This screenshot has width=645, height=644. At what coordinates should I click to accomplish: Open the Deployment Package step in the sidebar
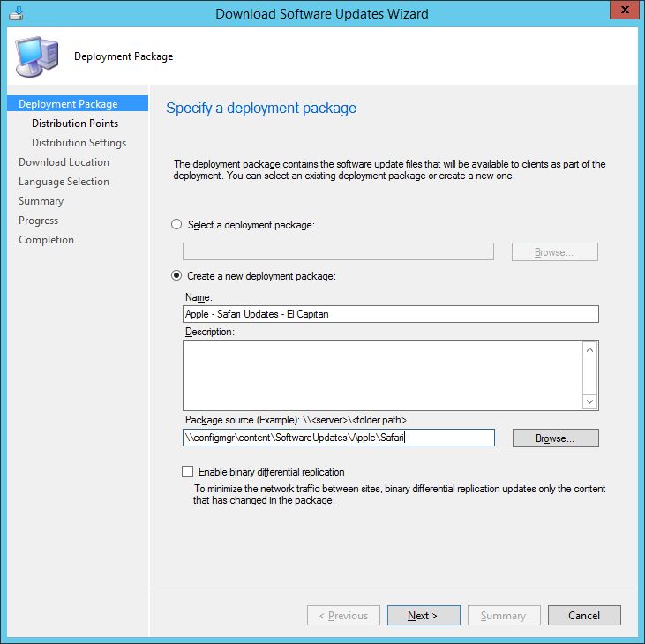[x=78, y=103]
